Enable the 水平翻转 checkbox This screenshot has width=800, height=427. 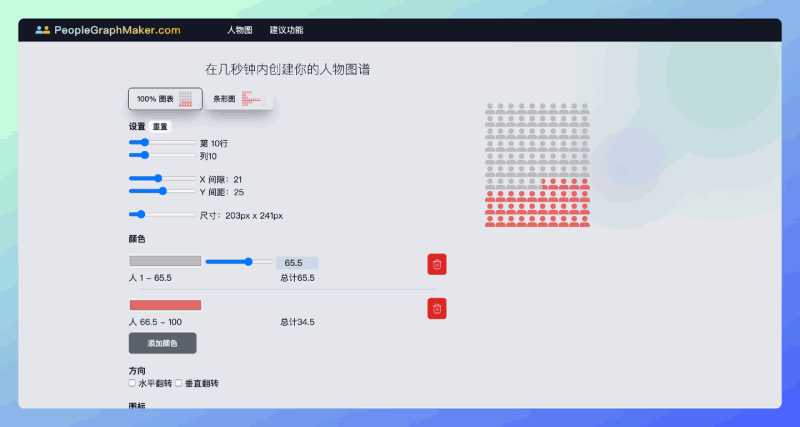132,383
